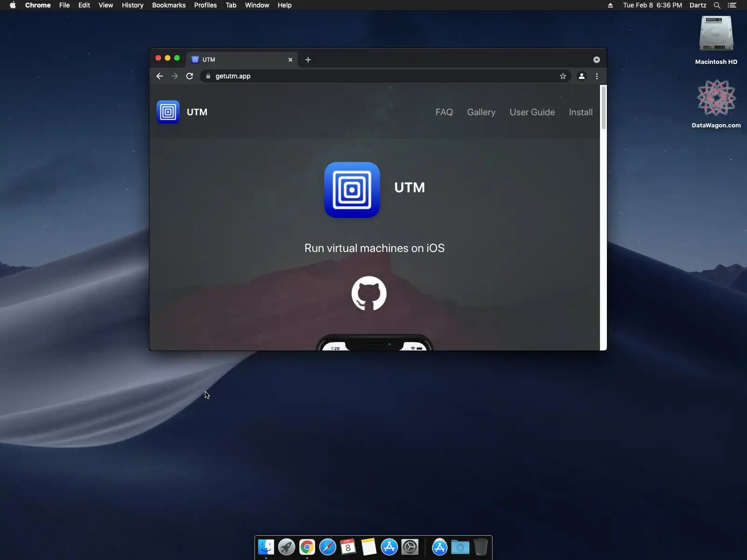Open the File menu
Image resolution: width=747 pixels, height=560 pixels.
pyautogui.click(x=64, y=5)
